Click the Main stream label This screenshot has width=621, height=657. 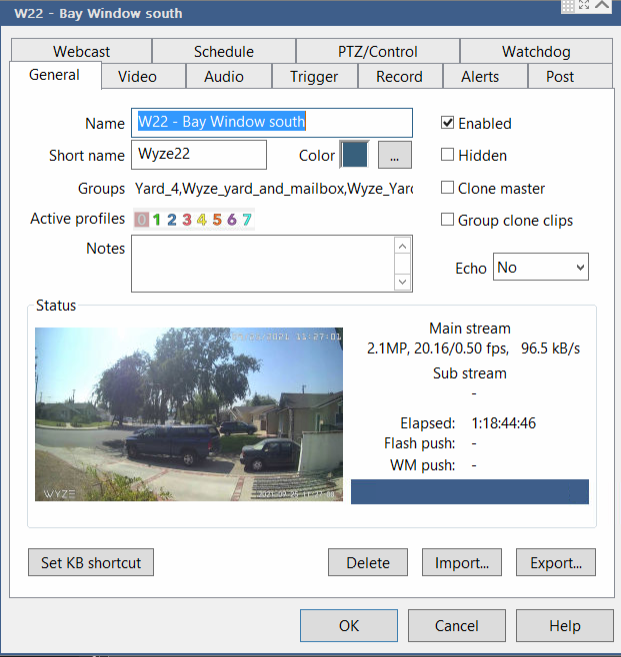[470, 328]
